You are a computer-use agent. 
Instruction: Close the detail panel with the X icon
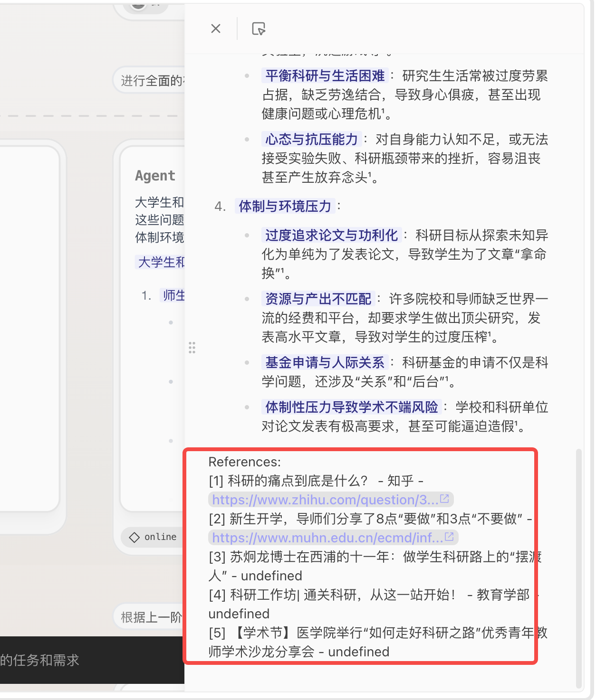coord(216,28)
